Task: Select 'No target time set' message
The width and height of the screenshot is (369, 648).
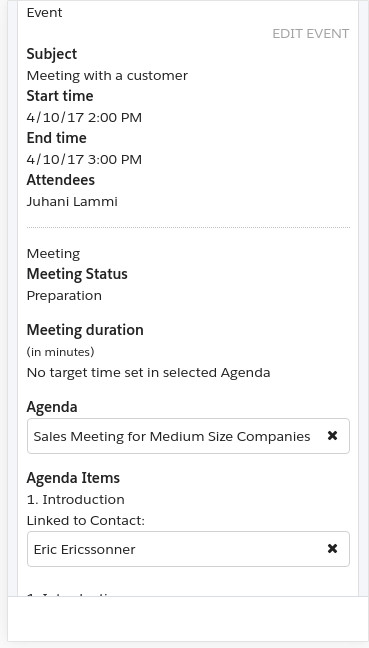Action: point(148,372)
